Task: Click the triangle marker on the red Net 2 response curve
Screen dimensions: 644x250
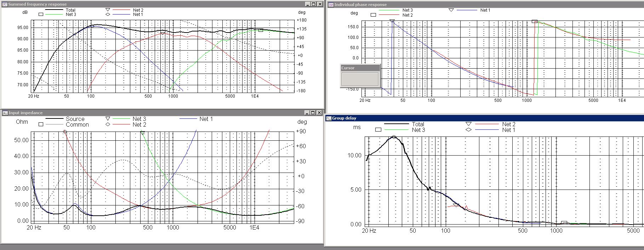Action: pos(163,33)
